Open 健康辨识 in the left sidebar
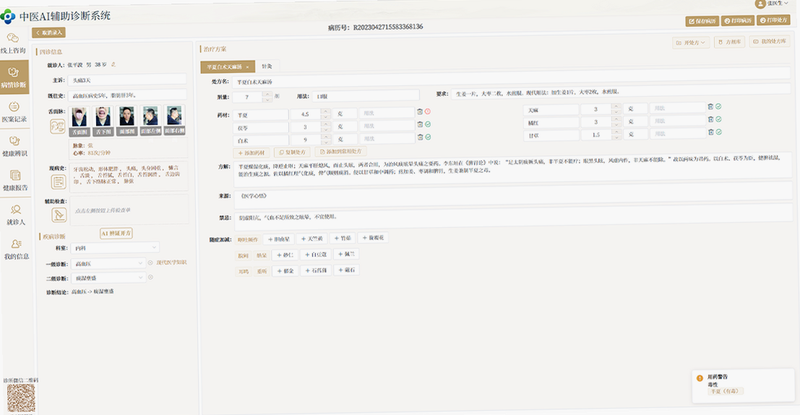The image size is (800, 415). click(x=14, y=146)
